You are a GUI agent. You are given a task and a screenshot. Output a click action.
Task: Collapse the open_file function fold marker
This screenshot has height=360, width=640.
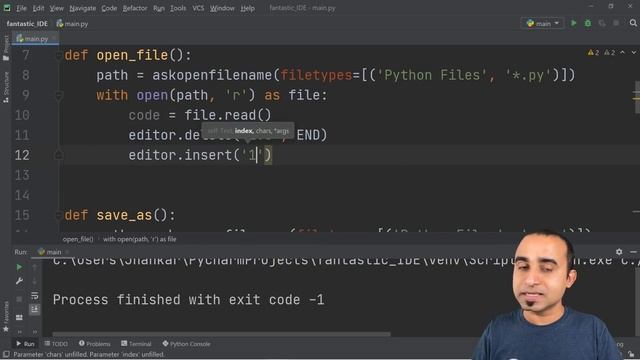pyautogui.click(x=59, y=56)
